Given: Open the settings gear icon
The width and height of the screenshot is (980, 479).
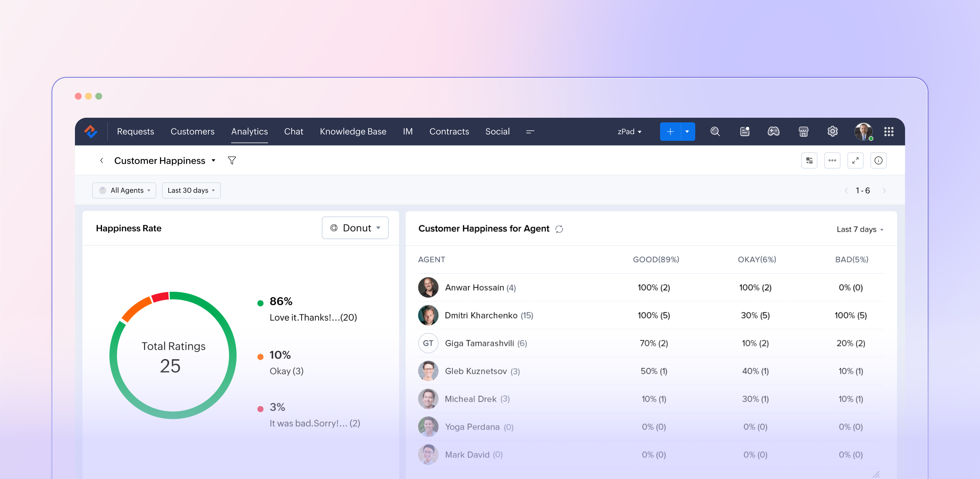Looking at the screenshot, I should (x=832, y=131).
